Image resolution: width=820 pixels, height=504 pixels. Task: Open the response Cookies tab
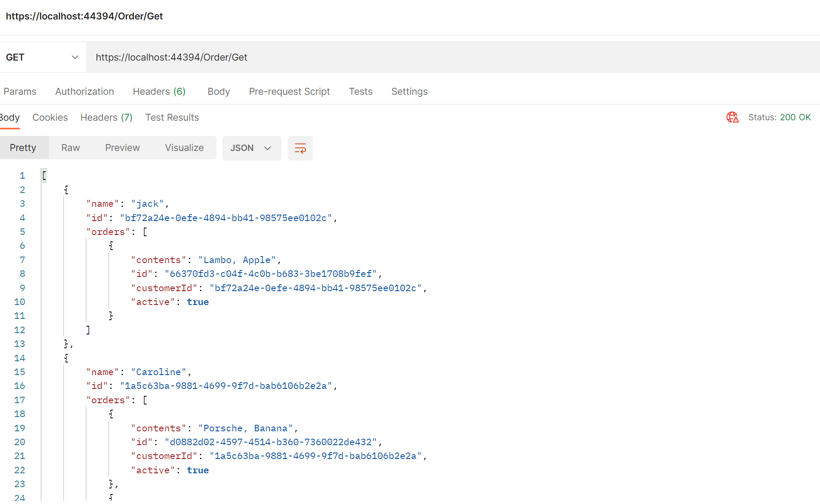click(x=50, y=118)
